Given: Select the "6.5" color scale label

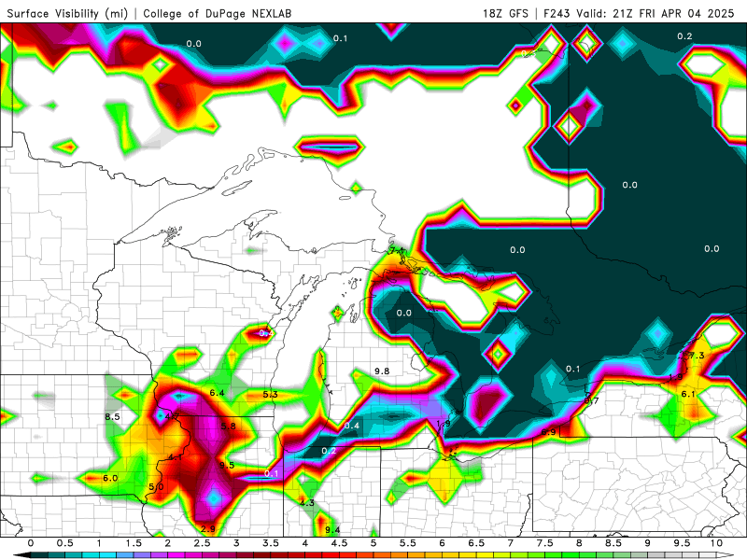Looking at the screenshot, I should click(x=476, y=543).
